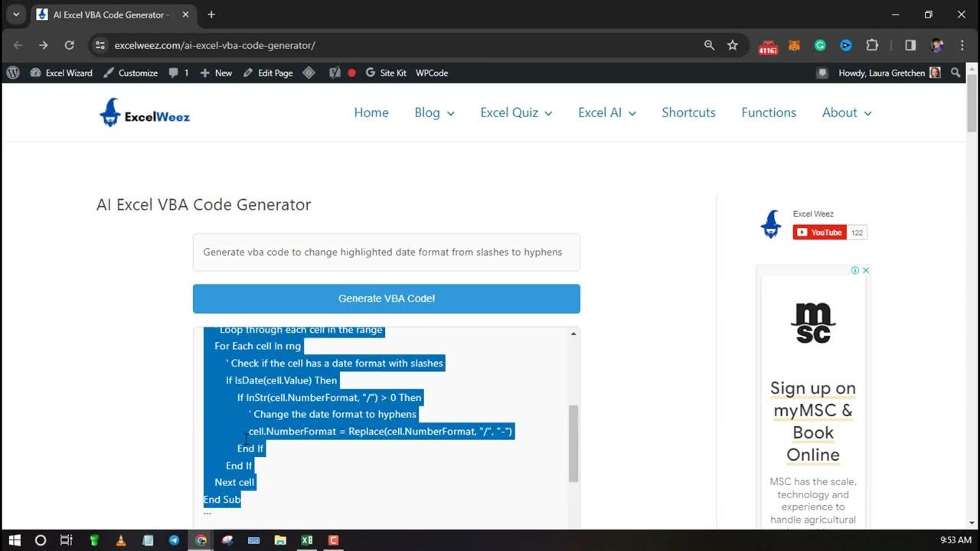This screenshot has width=980, height=551.
Task: Open the Chrome side panel toggle
Action: (910, 45)
